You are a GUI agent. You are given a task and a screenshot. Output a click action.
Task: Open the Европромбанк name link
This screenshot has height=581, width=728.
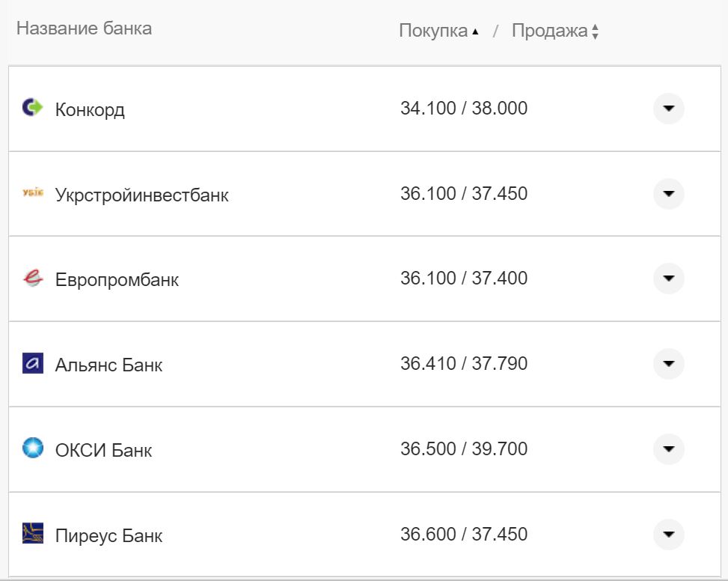coord(117,280)
